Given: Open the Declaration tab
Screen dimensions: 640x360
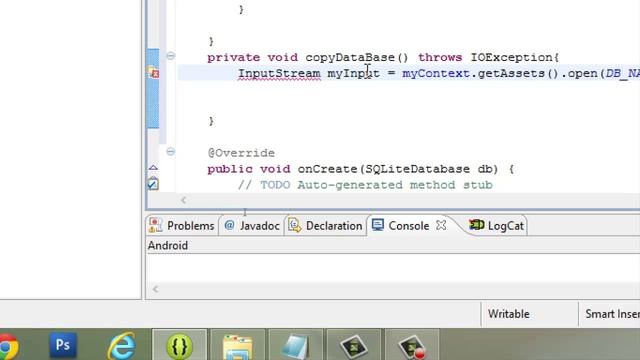Looking at the screenshot, I should pos(325,226).
